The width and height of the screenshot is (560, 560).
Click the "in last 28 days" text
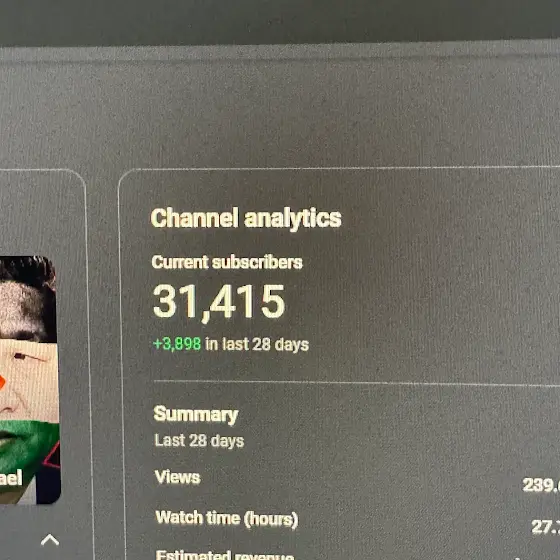(x=257, y=345)
